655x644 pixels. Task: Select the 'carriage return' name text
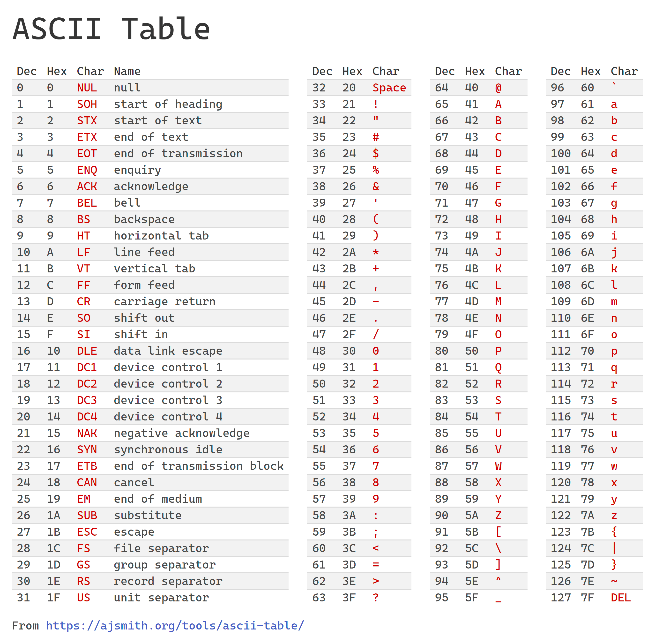click(164, 302)
